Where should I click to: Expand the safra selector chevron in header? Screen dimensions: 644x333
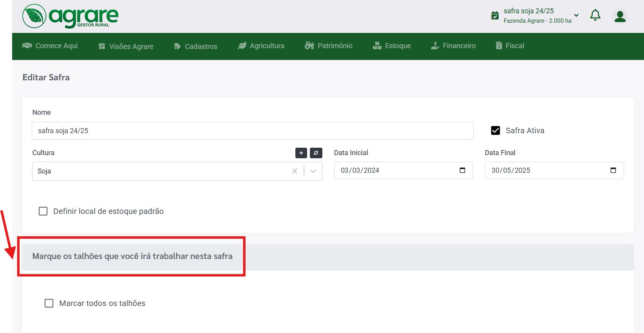coord(576,15)
